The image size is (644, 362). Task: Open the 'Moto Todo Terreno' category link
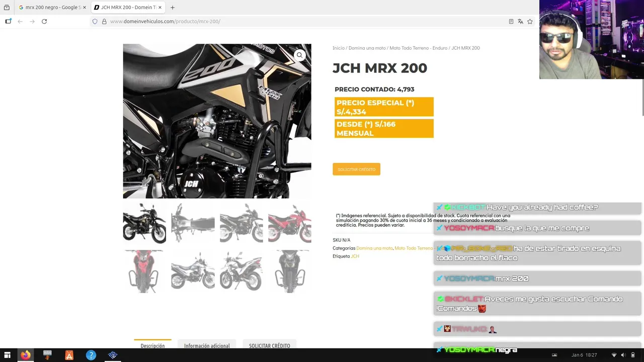pos(414,248)
